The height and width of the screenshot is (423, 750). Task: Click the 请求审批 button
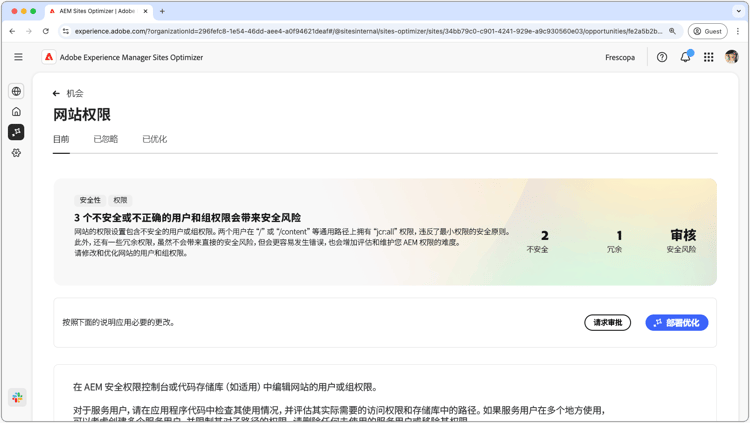pyautogui.click(x=607, y=323)
